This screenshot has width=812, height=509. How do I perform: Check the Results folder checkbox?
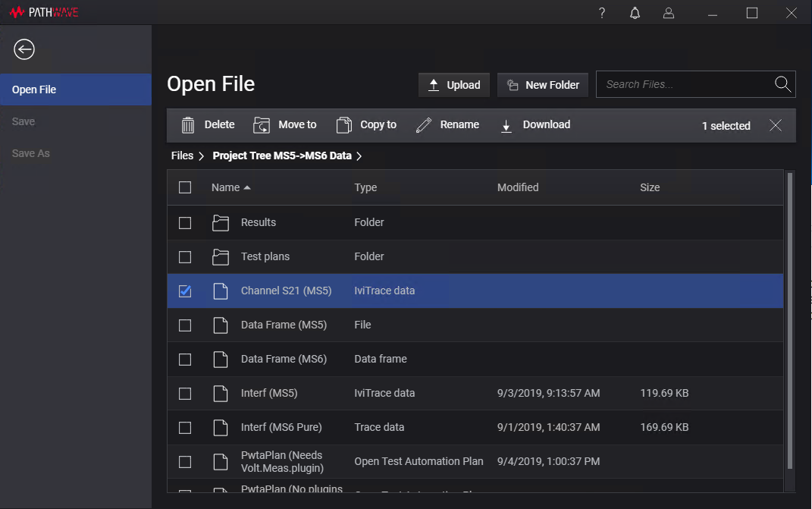coord(185,223)
